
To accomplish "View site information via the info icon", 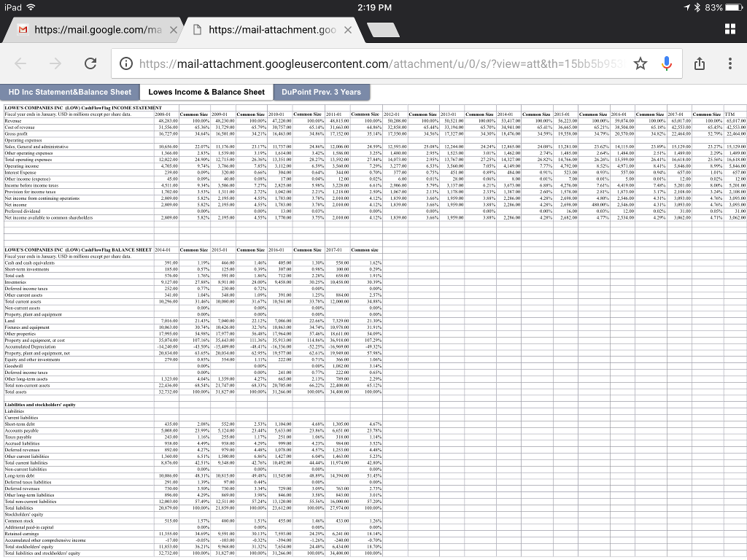I will point(125,63).
